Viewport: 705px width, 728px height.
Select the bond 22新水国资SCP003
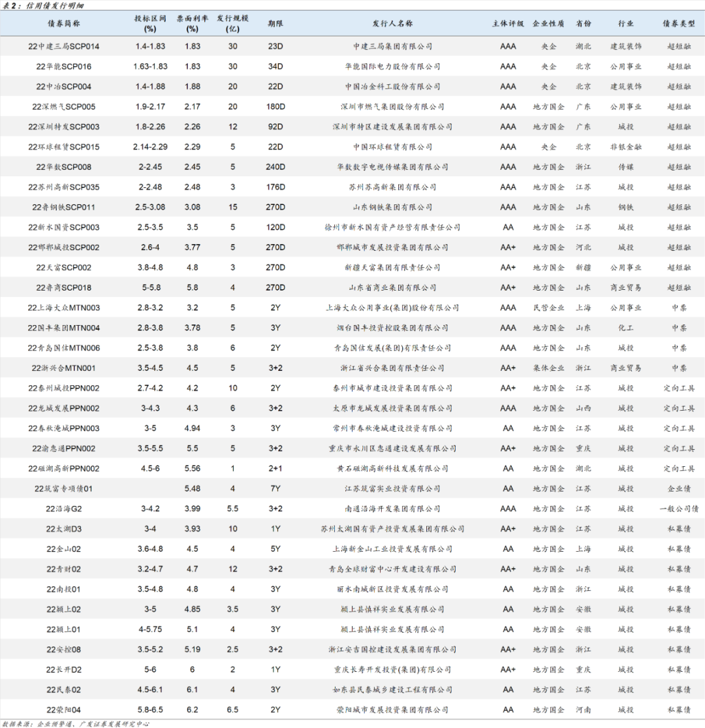(63, 227)
